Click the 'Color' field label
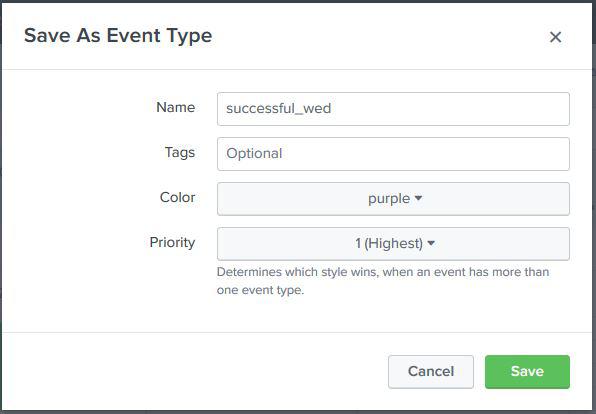Image resolution: width=596 pixels, height=414 pixels. [178, 197]
